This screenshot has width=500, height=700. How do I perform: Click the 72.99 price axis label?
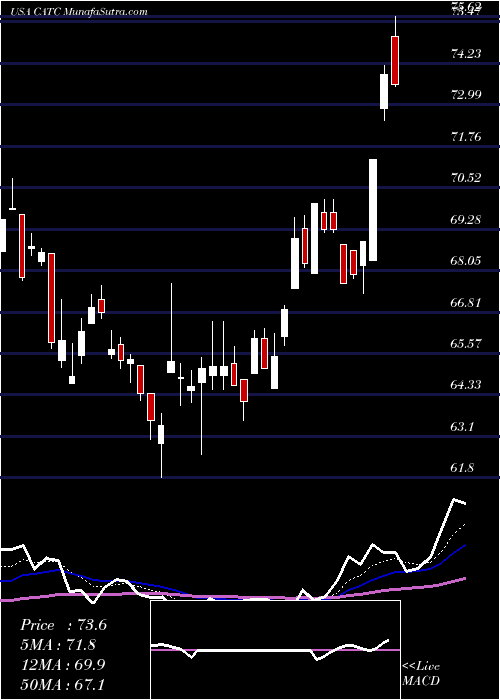point(467,95)
